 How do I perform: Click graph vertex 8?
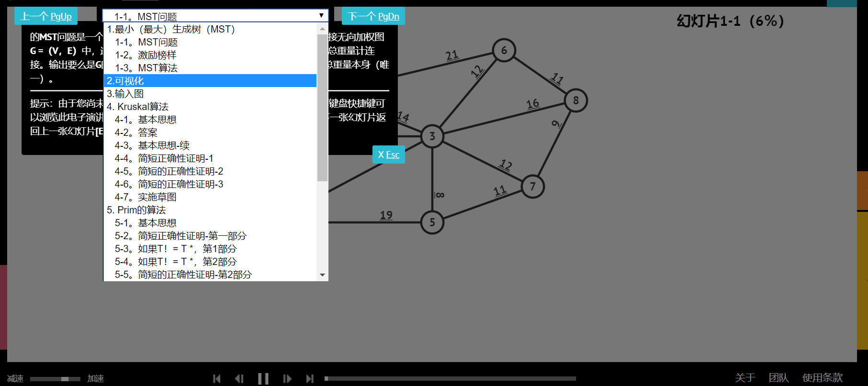(576, 100)
